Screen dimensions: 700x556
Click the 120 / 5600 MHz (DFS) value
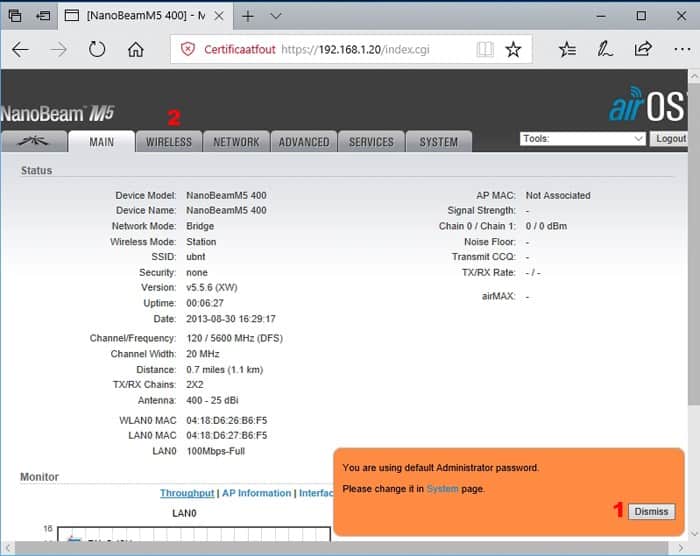pyautogui.click(x=234, y=338)
